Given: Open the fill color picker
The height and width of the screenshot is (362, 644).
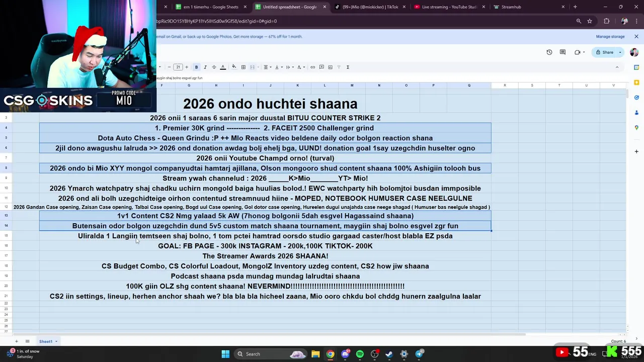Looking at the screenshot, I should (x=234, y=67).
